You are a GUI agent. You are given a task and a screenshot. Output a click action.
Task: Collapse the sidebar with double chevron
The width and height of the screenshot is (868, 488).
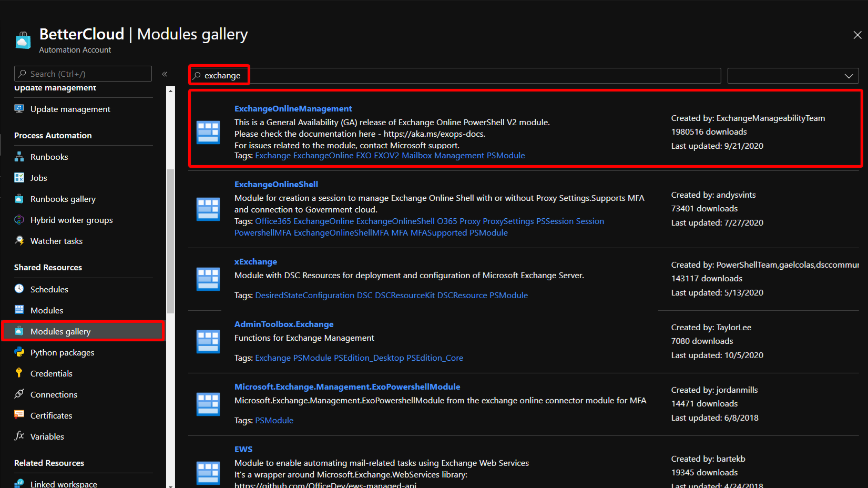(x=165, y=74)
